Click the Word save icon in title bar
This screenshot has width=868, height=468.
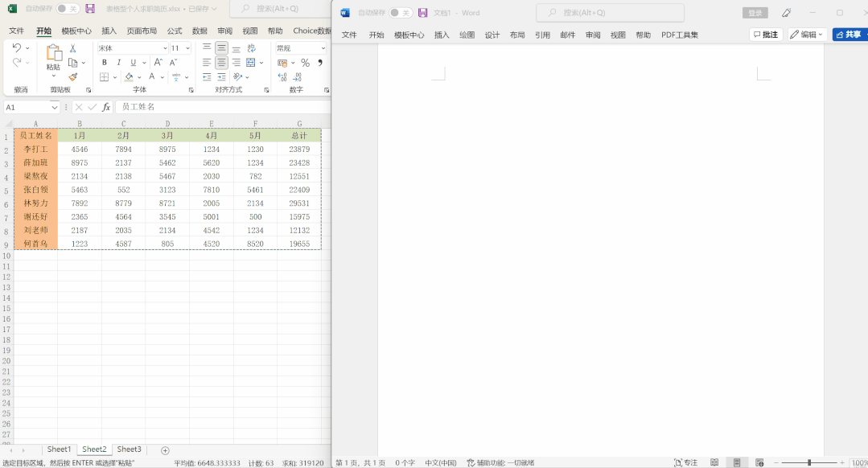422,13
